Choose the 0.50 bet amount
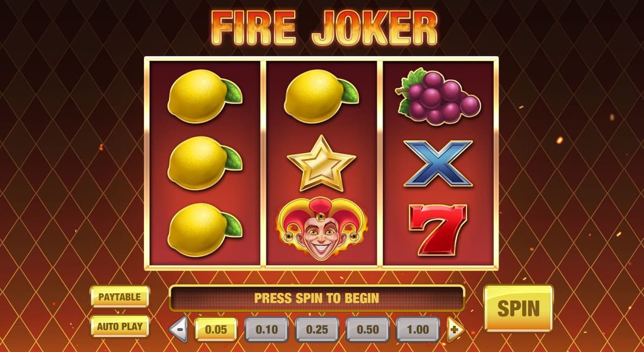 pyautogui.click(x=367, y=329)
